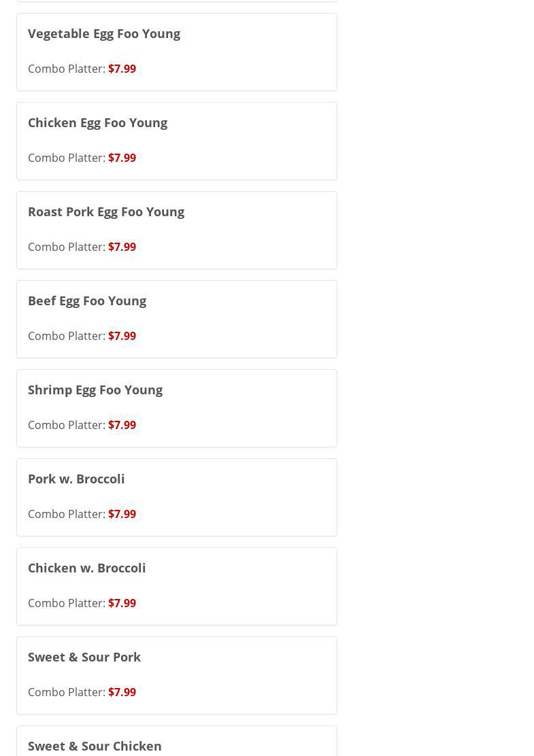534x756 pixels.
Task: Select the $7.99 price under Shrimp Egg Foo Young
Action: tap(122, 425)
